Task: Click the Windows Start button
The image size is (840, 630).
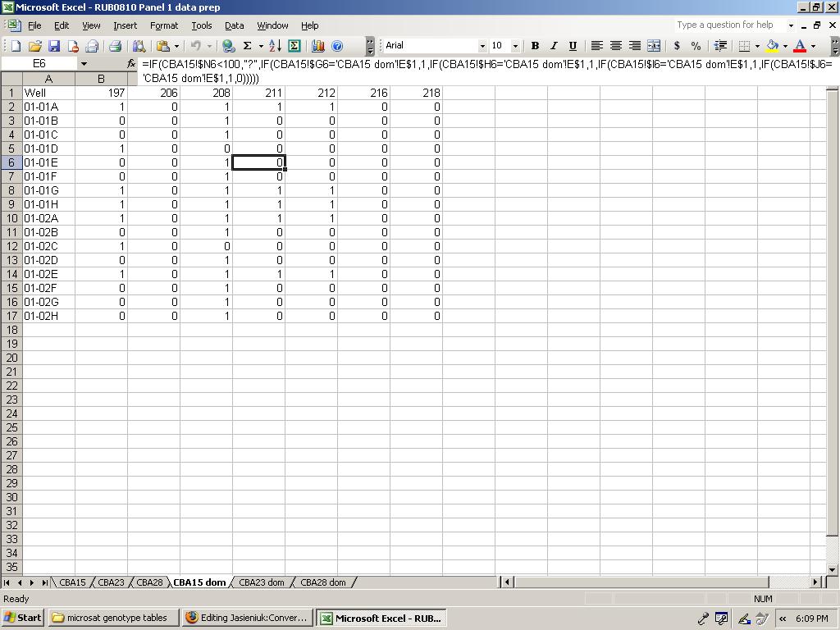Action: coord(23,618)
